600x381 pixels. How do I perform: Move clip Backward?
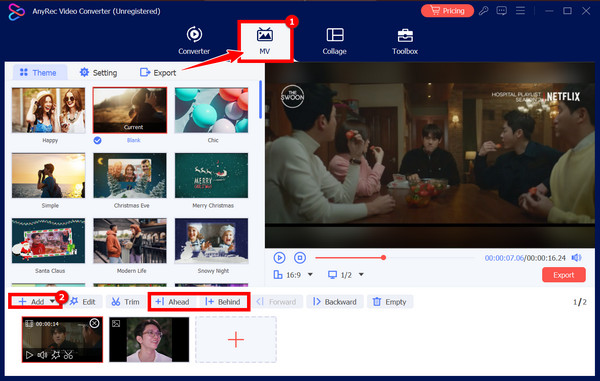coord(335,301)
